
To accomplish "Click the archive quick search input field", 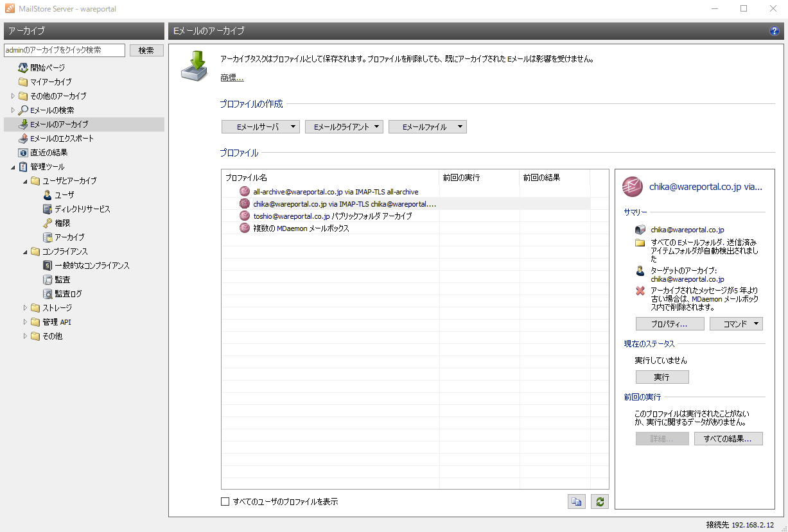I will coord(64,50).
